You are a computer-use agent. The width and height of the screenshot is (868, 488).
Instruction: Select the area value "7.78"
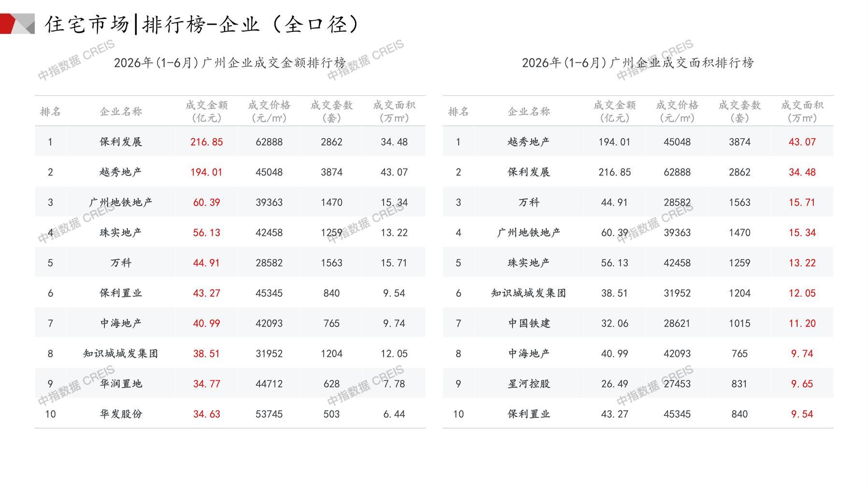click(394, 384)
